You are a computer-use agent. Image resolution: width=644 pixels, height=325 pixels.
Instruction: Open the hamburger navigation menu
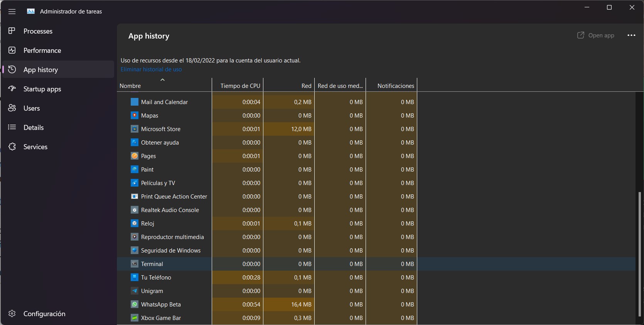[12, 12]
